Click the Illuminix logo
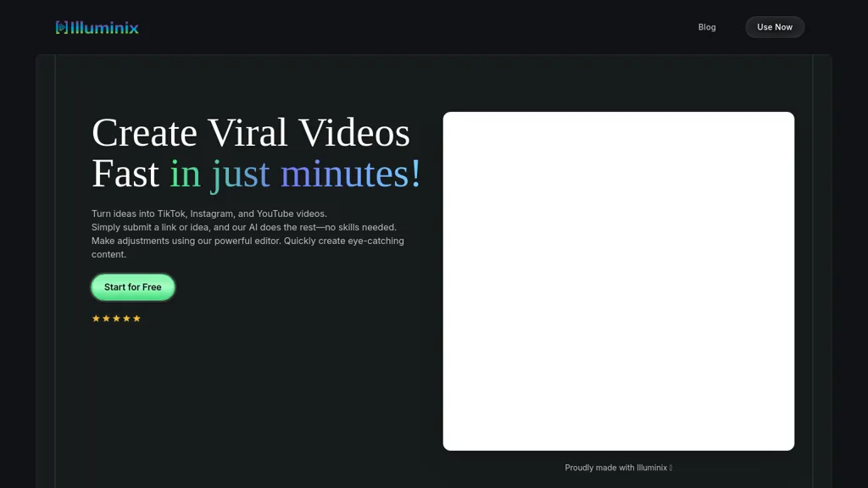The width and height of the screenshot is (868, 488). pyautogui.click(x=97, y=27)
